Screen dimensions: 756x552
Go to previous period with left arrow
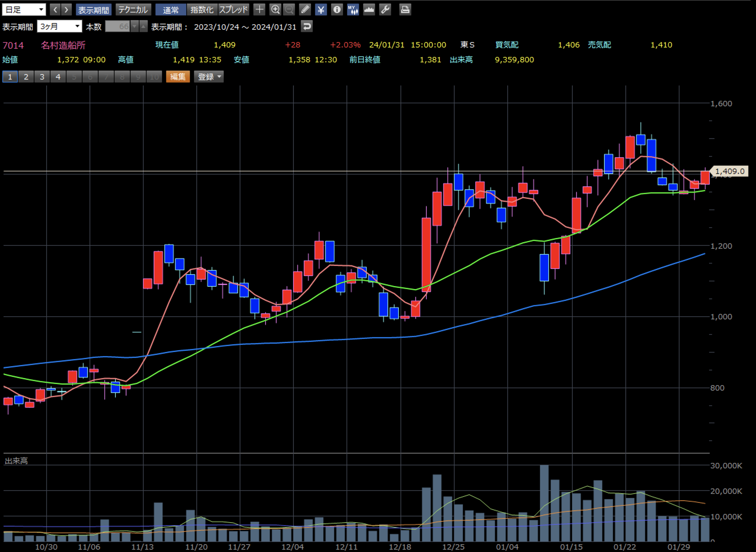(x=55, y=9)
